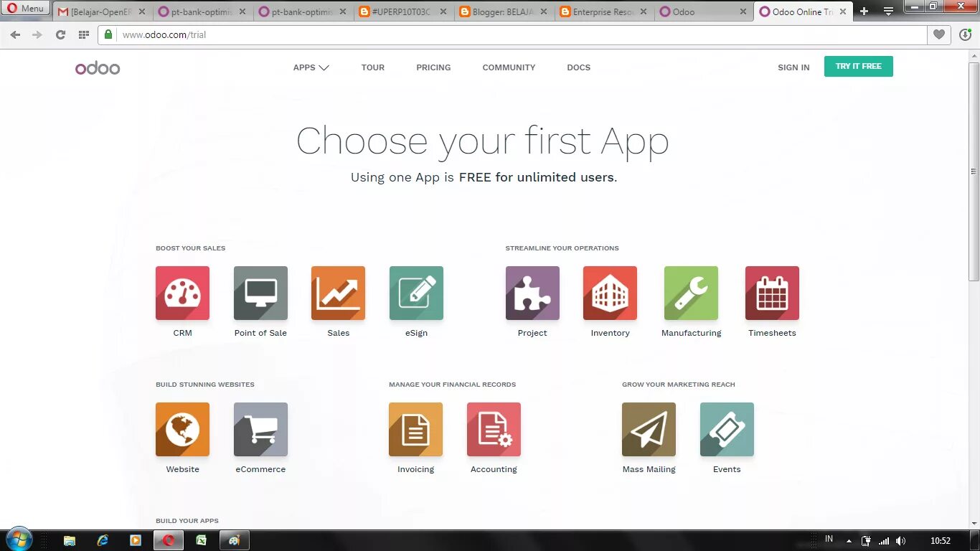Launch Internet Explorer from the taskbar
Screen dimensions: 980x551
pyautogui.click(x=103, y=540)
